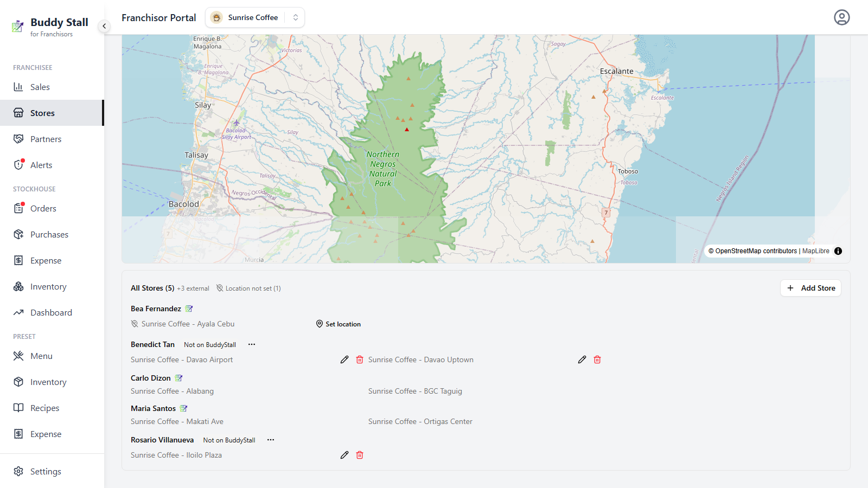Viewport: 868px width, 488px height.
Task: Click the Escalante label on the map
Action: coord(617,71)
